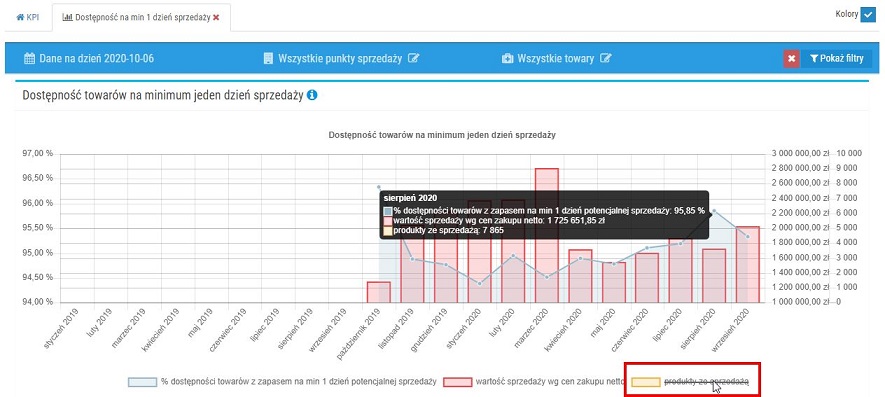Click the medkit icon beside Wszystkie towary
Screen dimensions: 885x397
click(507, 58)
